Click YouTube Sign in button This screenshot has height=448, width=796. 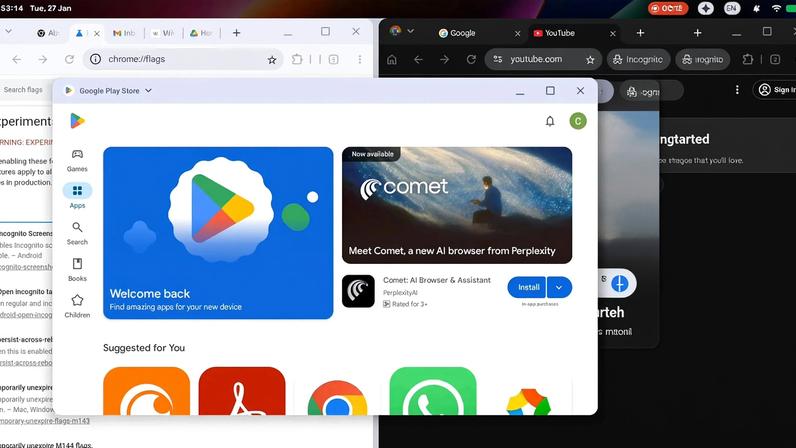point(775,90)
